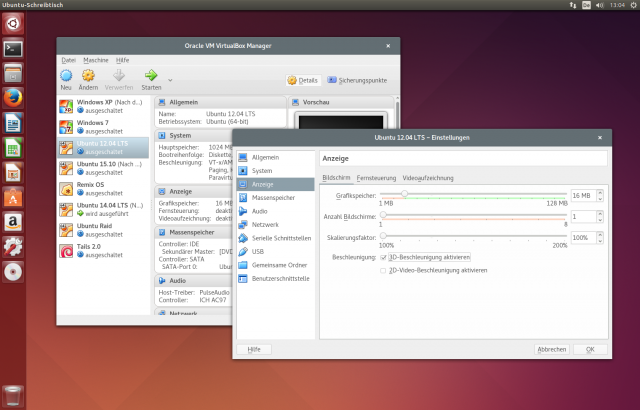Collapse the System section header in Manager
Viewport: 640px width, 410px height.
194,135
